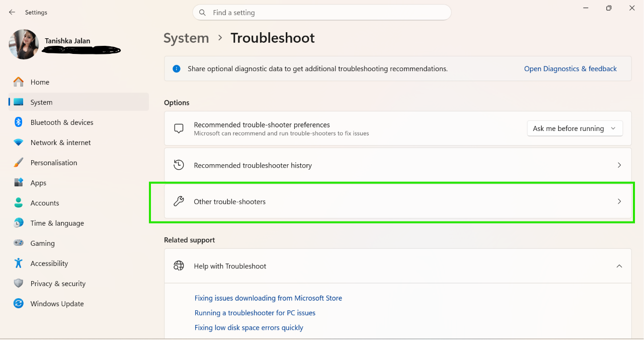Viewport: 644px width, 340px height.
Task: Close the Settings window
Action: (632, 8)
